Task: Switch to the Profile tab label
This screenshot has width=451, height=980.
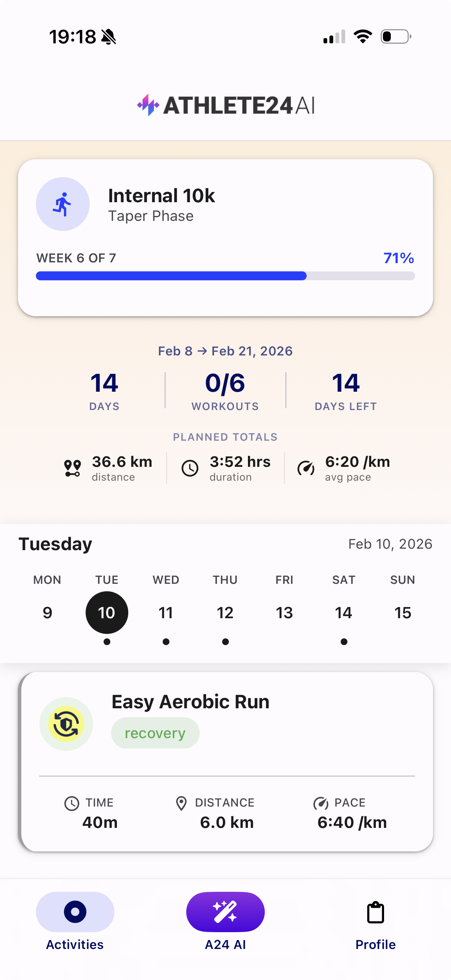Action: click(375, 944)
